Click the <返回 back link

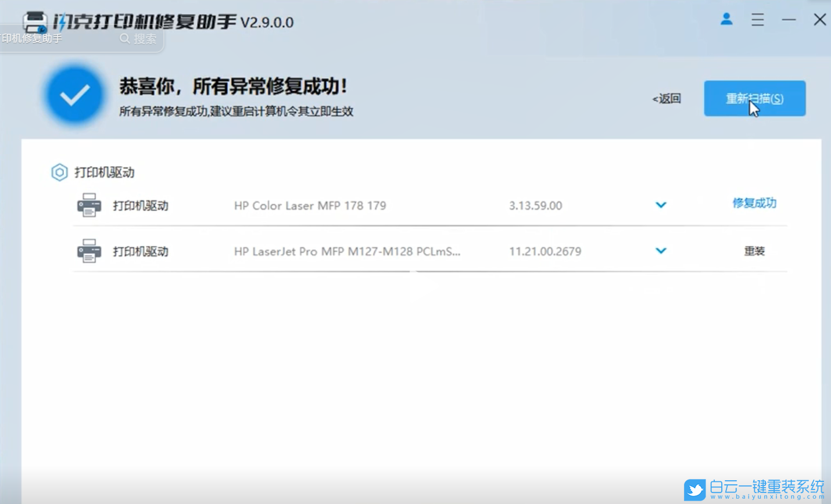pos(666,99)
